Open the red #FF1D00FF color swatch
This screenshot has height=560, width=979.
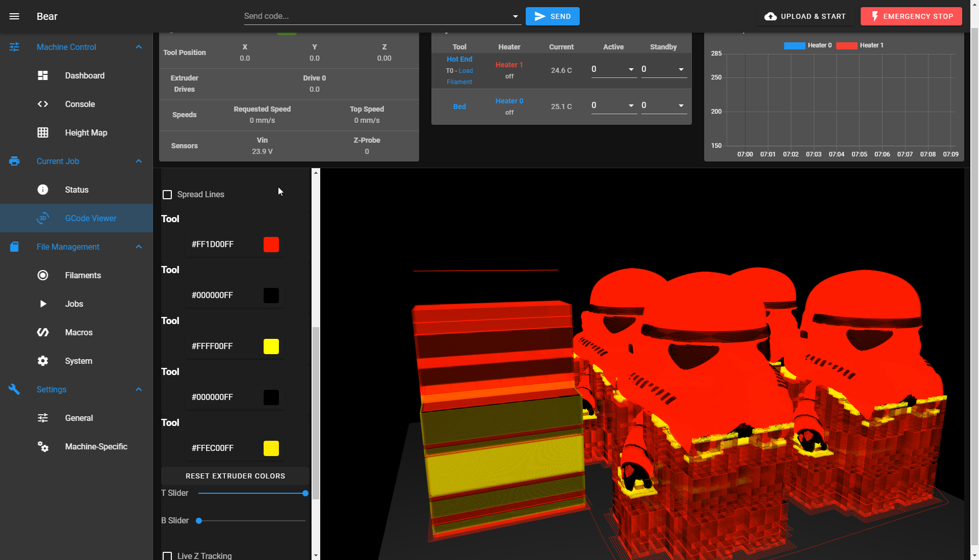[271, 245]
